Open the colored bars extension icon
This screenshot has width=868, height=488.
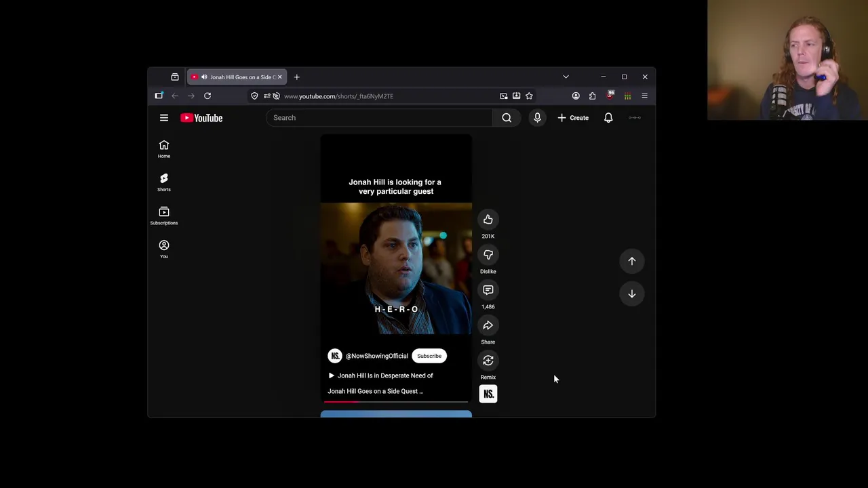(x=627, y=96)
